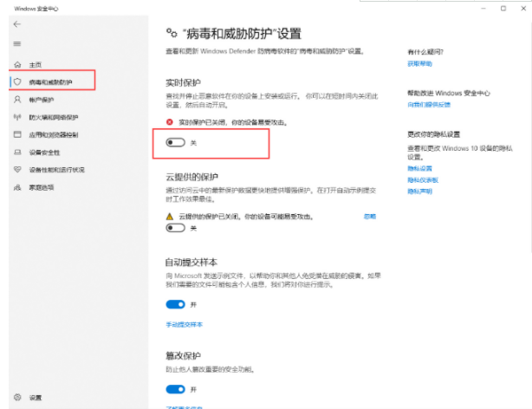The image size is (532, 409).
Task: Expand the hamburger navigation menu
Action: coord(16,43)
